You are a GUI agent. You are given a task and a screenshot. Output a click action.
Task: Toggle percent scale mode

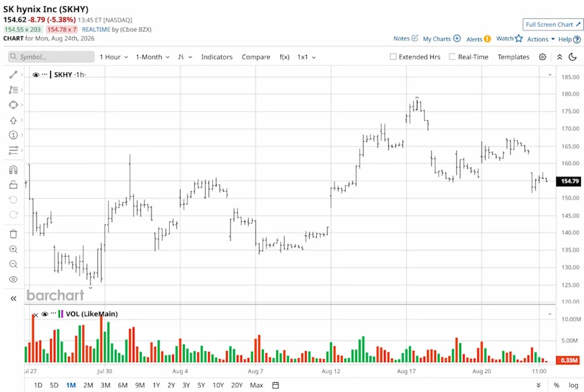pyautogui.click(x=557, y=385)
